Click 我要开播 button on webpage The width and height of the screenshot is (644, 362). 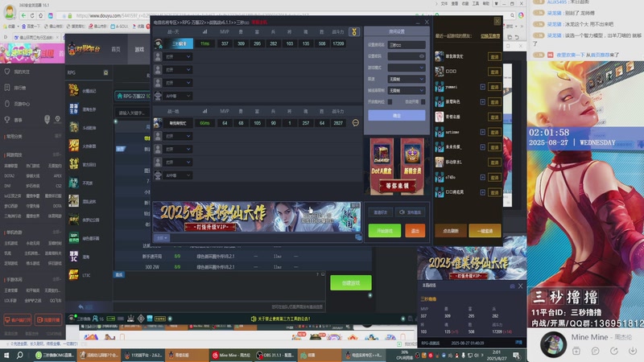click(x=48, y=319)
